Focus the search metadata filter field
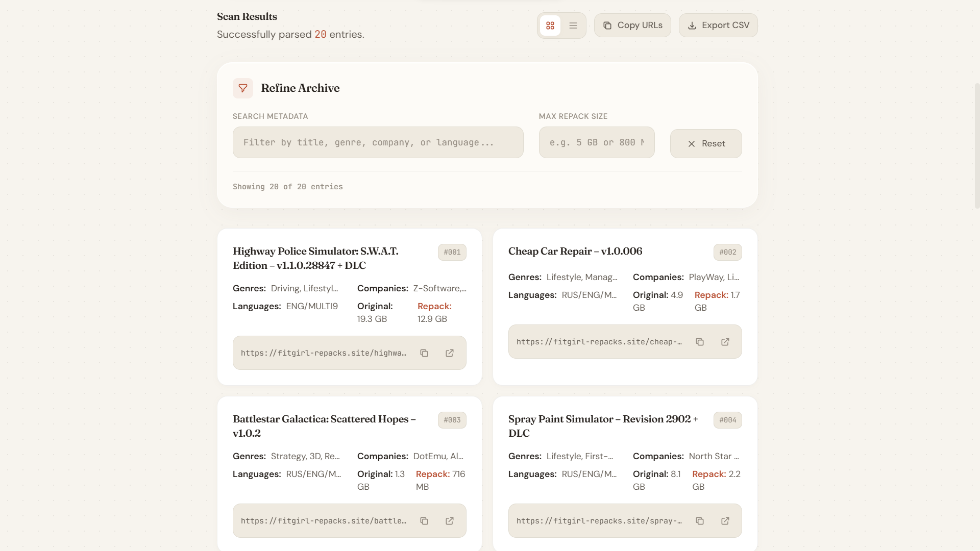This screenshot has width=980, height=551. coord(378,142)
